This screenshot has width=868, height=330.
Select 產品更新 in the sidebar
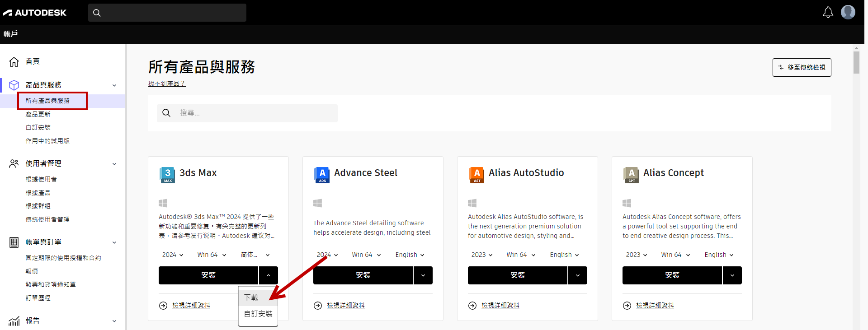coord(38,114)
